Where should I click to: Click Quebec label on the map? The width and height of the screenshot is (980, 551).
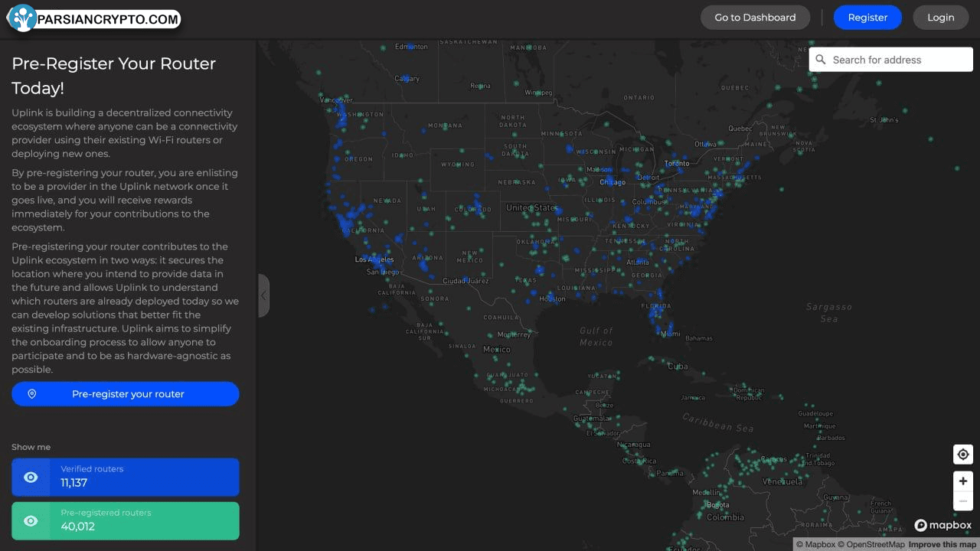[x=740, y=129]
